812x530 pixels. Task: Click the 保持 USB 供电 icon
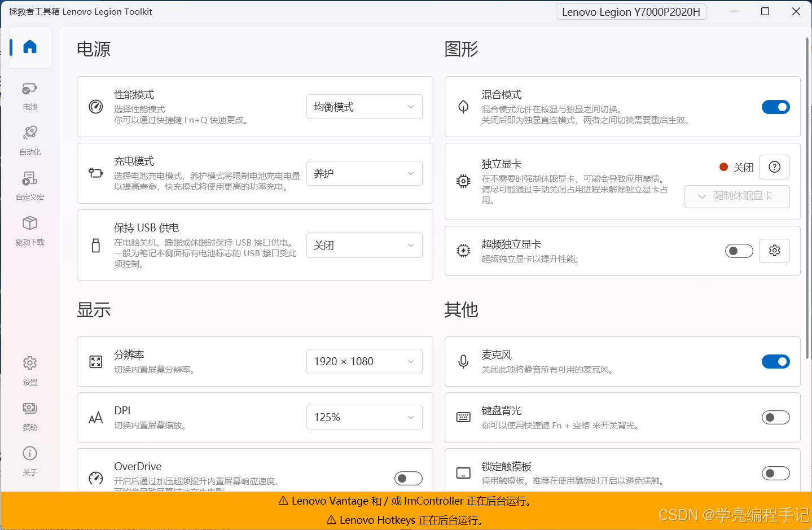[x=96, y=245]
